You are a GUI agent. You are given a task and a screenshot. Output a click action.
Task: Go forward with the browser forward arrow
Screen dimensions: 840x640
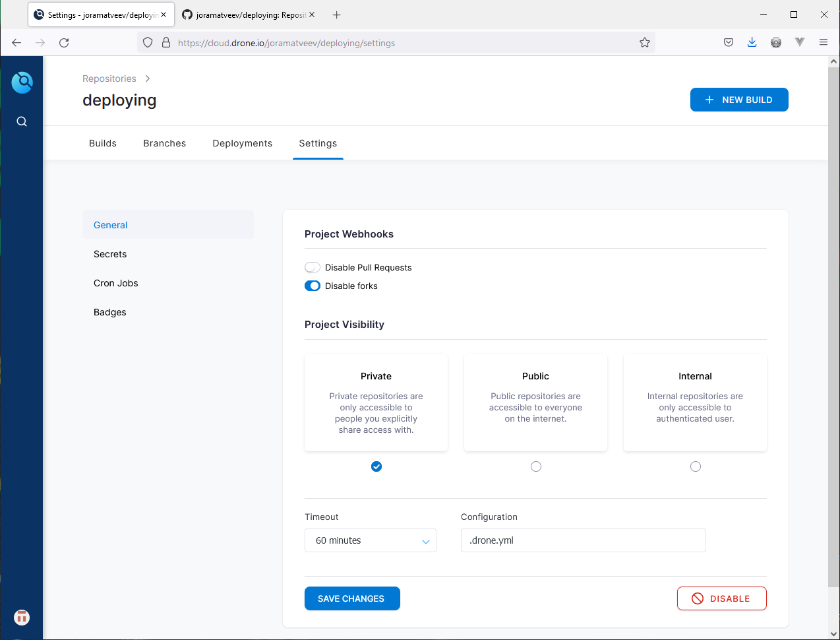pyautogui.click(x=40, y=43)
